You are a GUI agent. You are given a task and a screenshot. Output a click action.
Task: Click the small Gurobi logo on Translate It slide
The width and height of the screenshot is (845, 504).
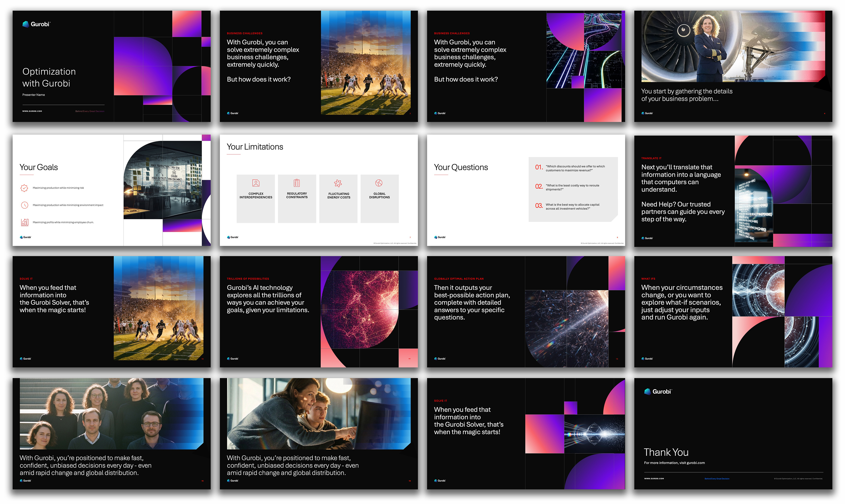click(x=647, y=238)
